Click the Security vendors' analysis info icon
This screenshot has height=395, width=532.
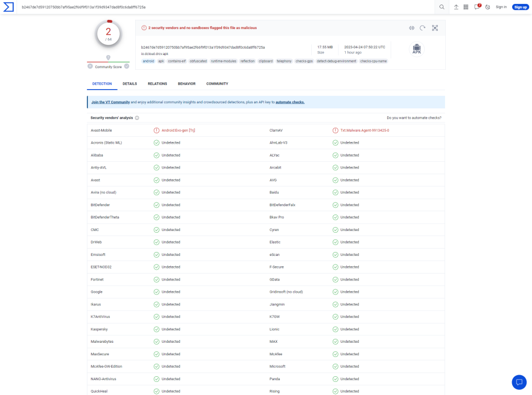(137, 118)
